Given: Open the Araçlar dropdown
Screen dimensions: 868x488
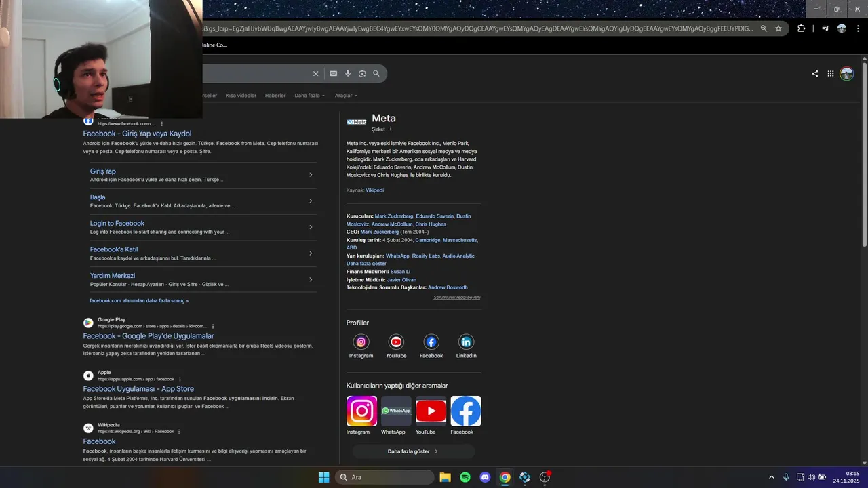Looking at the screenshot, I should pos(346,96).
